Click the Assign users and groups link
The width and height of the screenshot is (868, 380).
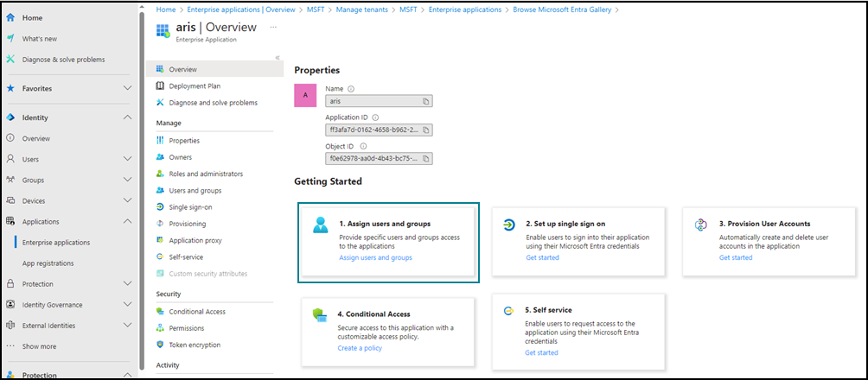[375, 257]
